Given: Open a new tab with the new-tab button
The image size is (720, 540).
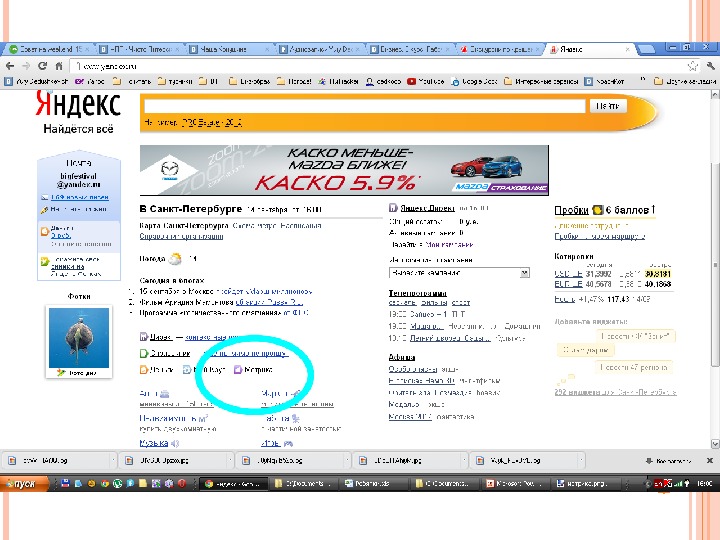Looking at the screenshot, I should tap(647, 49).
